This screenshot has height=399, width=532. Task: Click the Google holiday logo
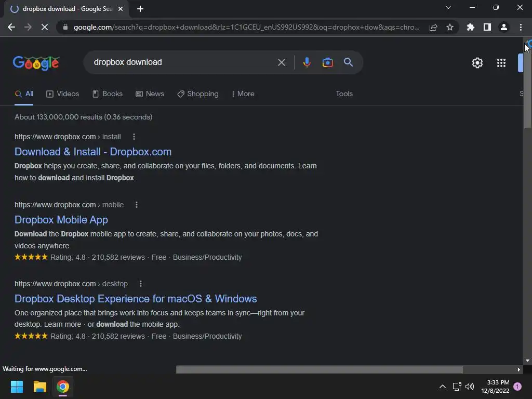click(x=36, y=63)
